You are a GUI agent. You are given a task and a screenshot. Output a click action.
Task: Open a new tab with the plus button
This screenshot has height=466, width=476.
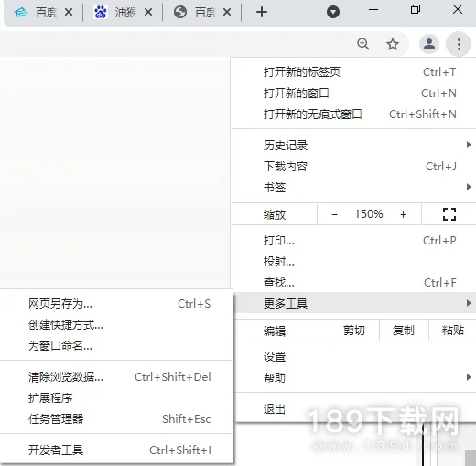tap(262, 13)
